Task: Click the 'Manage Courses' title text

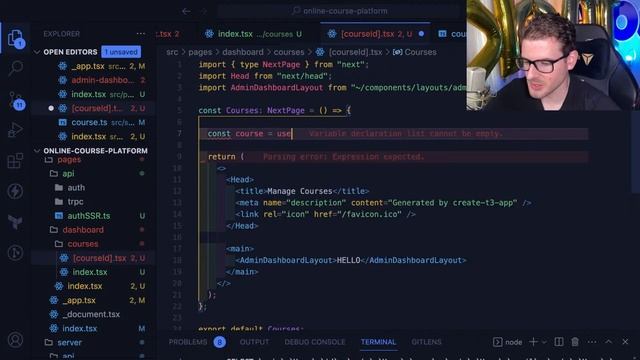Action: point(300,191)
